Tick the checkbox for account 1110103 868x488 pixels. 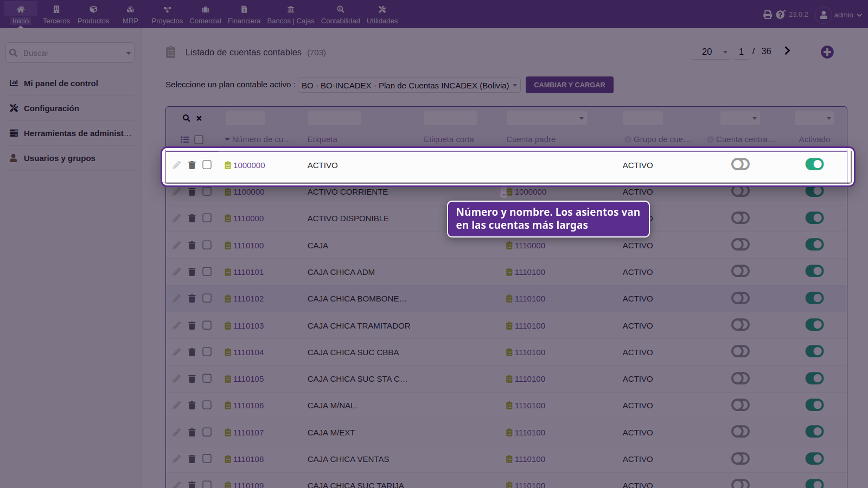207,325
